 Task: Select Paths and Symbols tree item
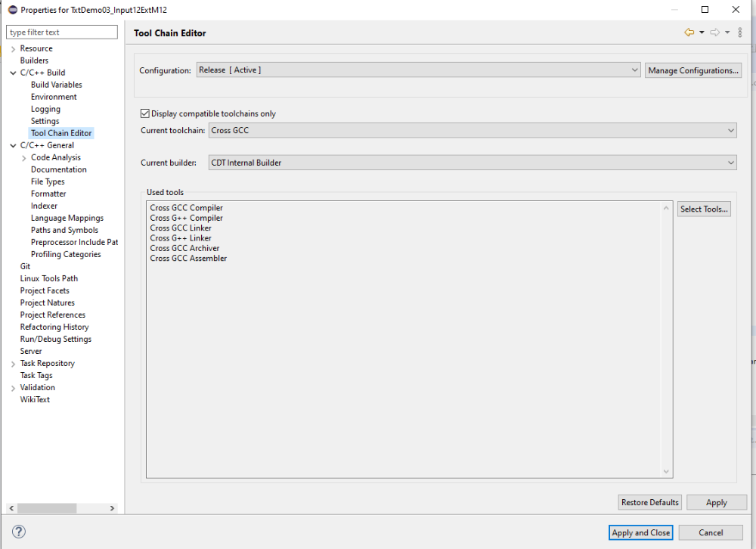click(x=64, y=230)
